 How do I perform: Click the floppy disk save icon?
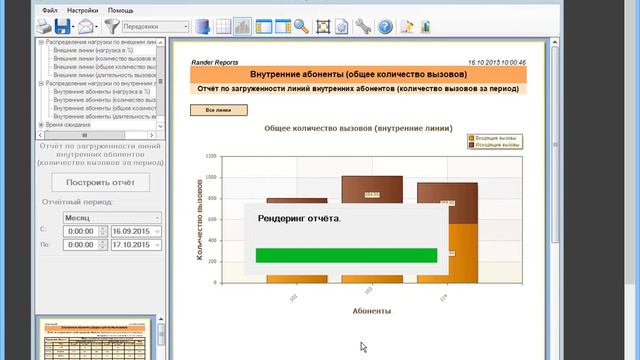tap(62, 27)
